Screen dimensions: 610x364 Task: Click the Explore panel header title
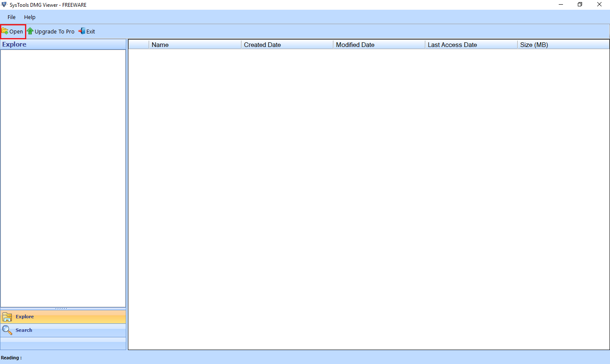[14, 44]
